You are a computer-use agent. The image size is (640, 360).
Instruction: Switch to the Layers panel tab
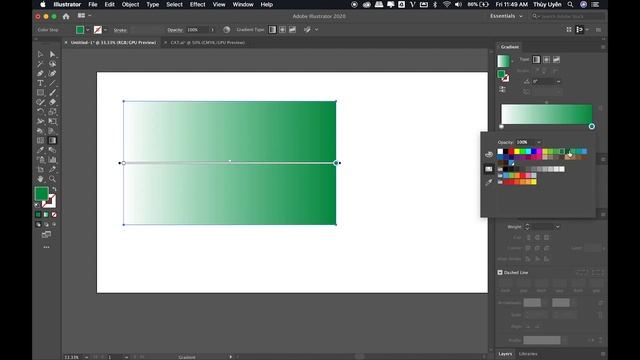[505, 354]
